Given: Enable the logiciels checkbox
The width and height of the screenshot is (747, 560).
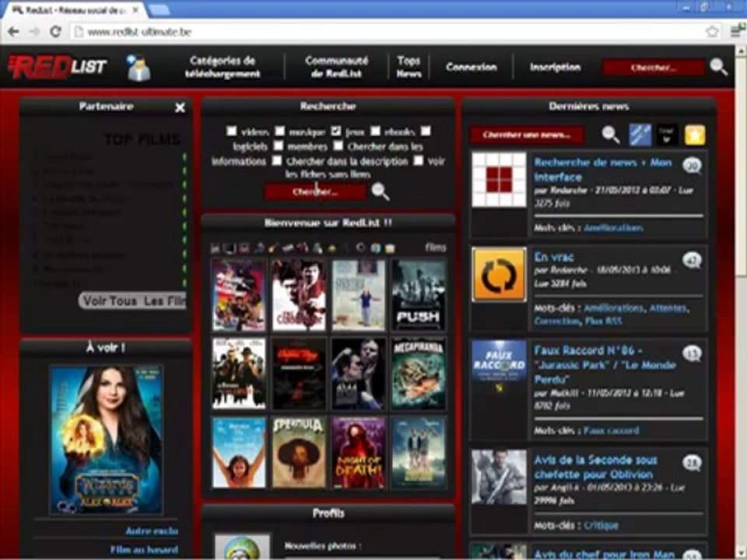Looking at the screenshot, I should click(x=426, y=131).
